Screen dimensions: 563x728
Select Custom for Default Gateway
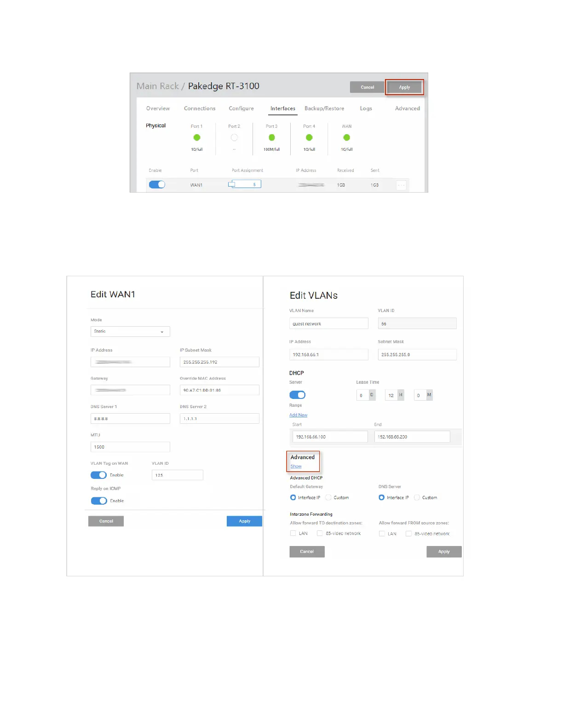coord(328,497)
